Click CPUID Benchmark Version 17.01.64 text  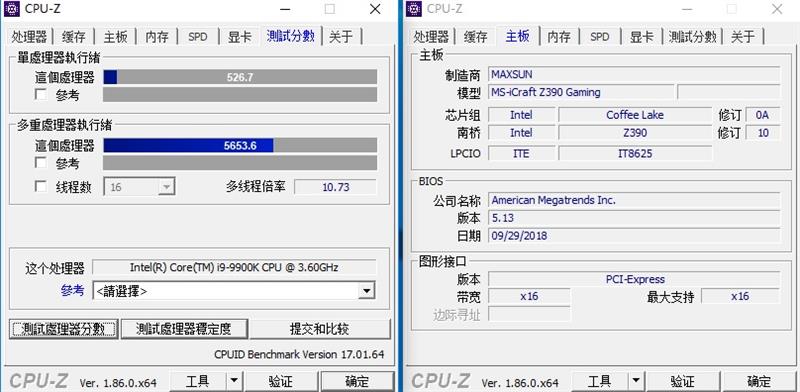(x=299, y=354)
